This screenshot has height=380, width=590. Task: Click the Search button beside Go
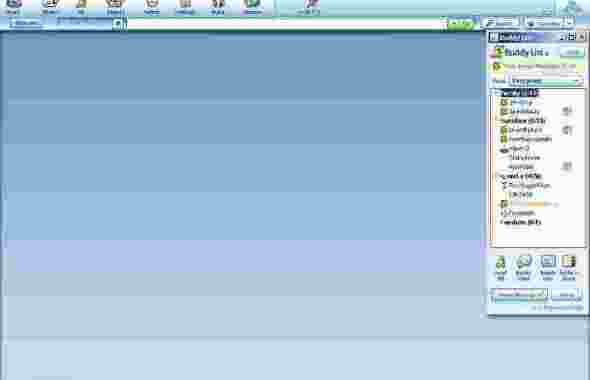[500, 23]
